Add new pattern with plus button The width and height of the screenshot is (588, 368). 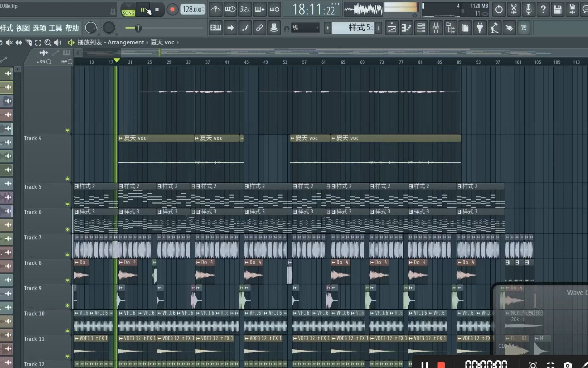378,28
